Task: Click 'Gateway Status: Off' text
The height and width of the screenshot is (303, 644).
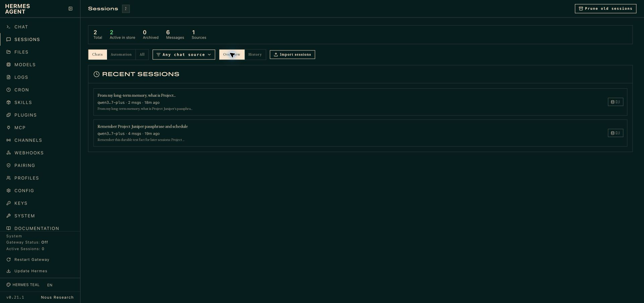Action: click(27, 243)
